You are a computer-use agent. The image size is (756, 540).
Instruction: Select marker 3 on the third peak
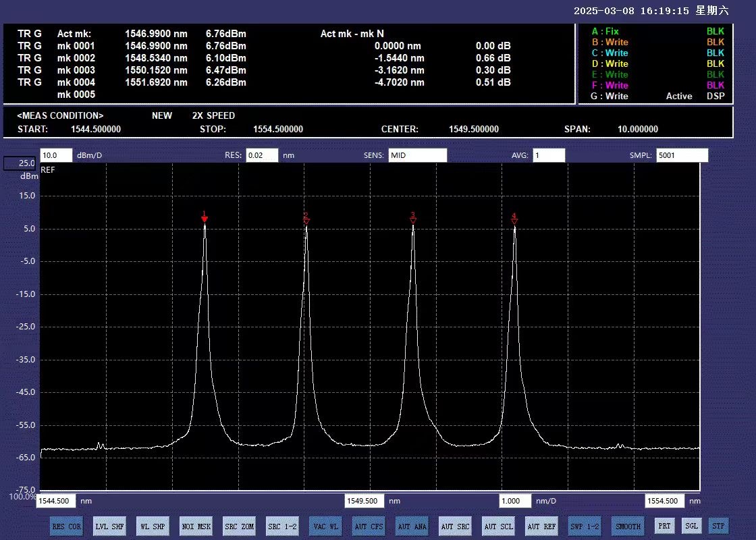pyautogui.click(x=412, y=218)
